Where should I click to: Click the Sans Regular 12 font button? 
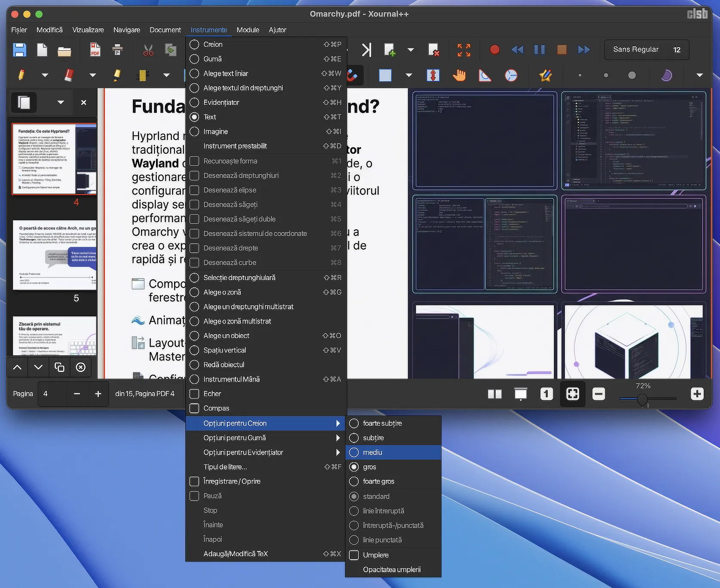[x=646, y=50]
